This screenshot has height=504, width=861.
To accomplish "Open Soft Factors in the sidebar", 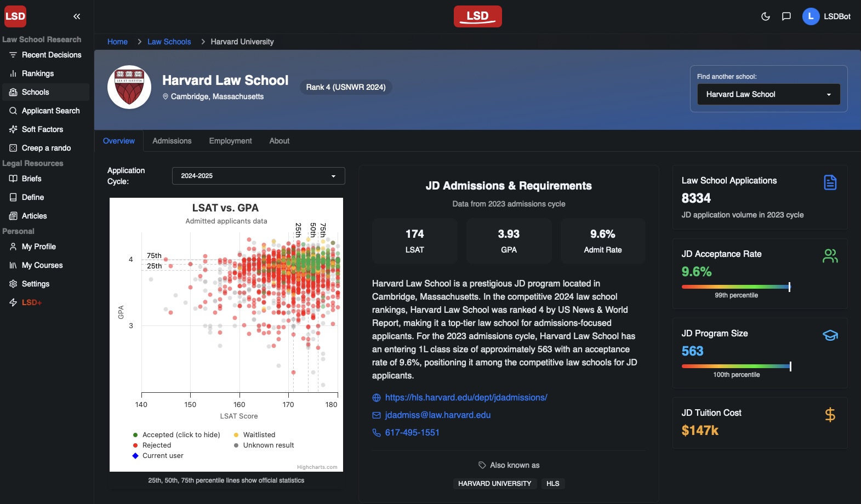I will [42, 129].
